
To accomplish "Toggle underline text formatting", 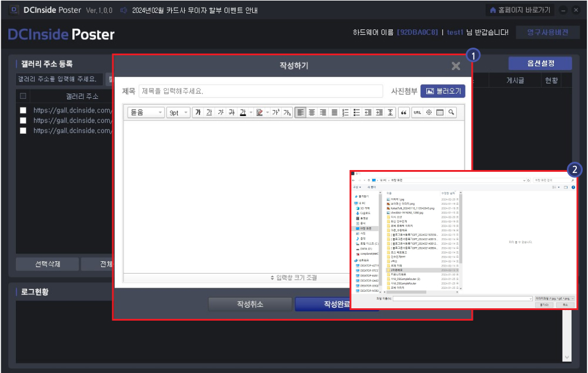I will (x=209, y=112).
